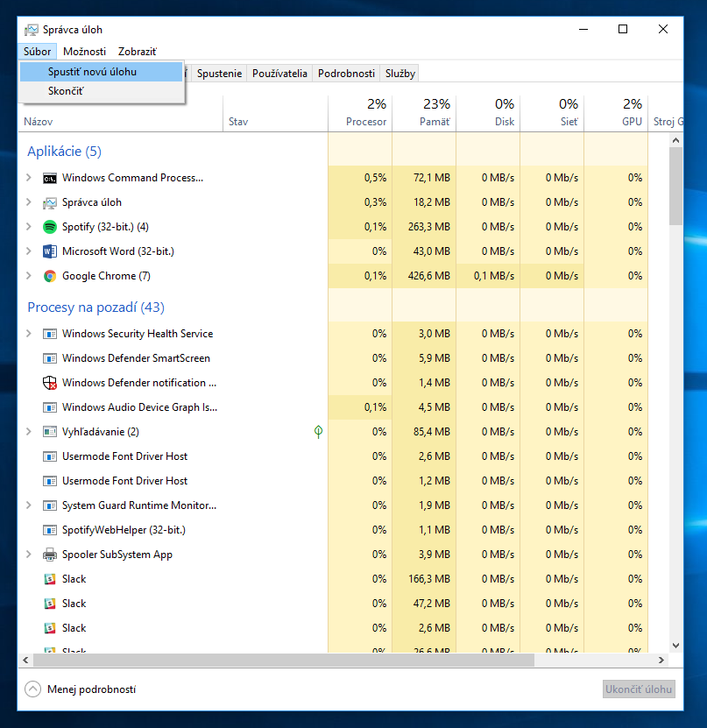
Task: Sort by Pamäť column header
Action: [424, 114]
